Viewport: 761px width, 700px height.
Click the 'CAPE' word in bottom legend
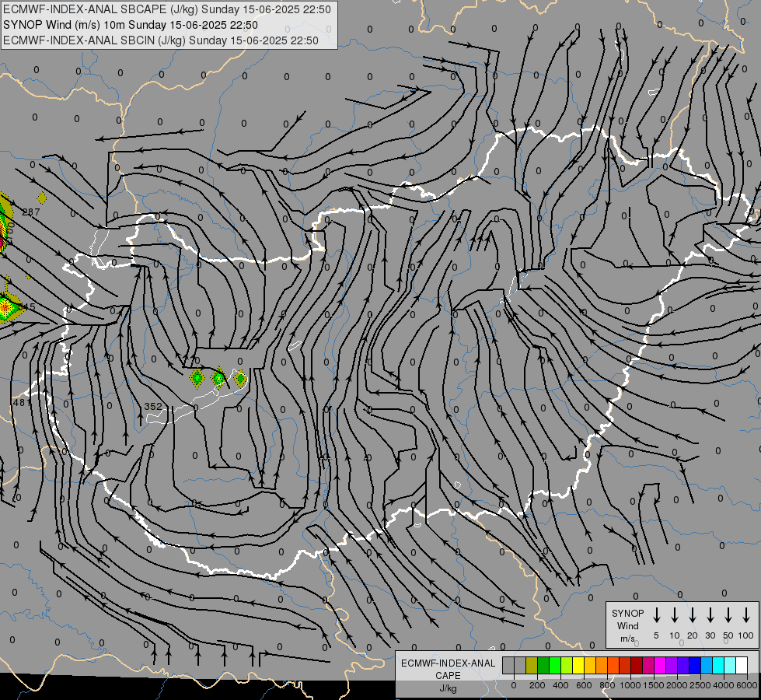coord(448,676)
